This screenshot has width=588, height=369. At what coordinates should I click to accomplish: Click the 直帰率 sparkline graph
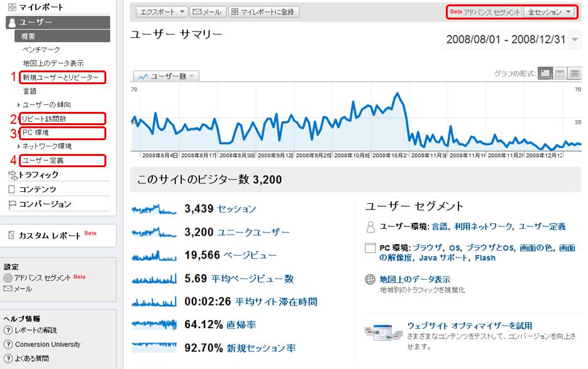(x=154, y=324)
